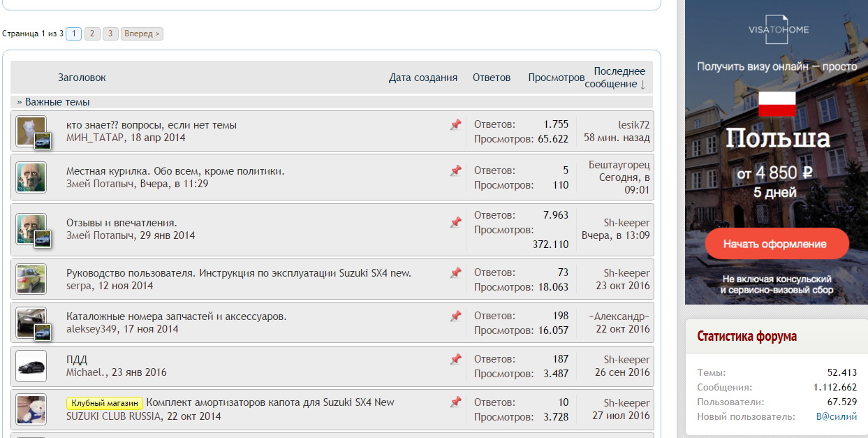868x438 pixels.
Task: Sort threads by 'Ответов' column header
Action: 491,78
